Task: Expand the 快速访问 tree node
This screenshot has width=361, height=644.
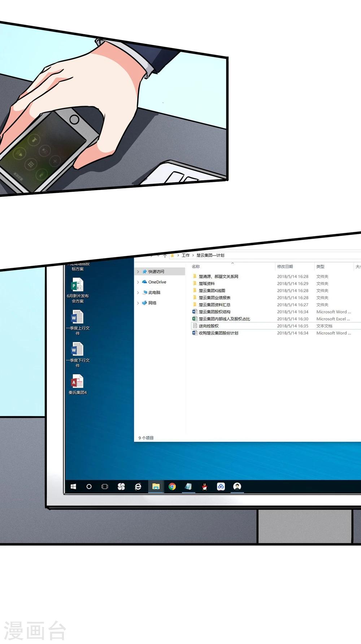Action: [138, 272]
